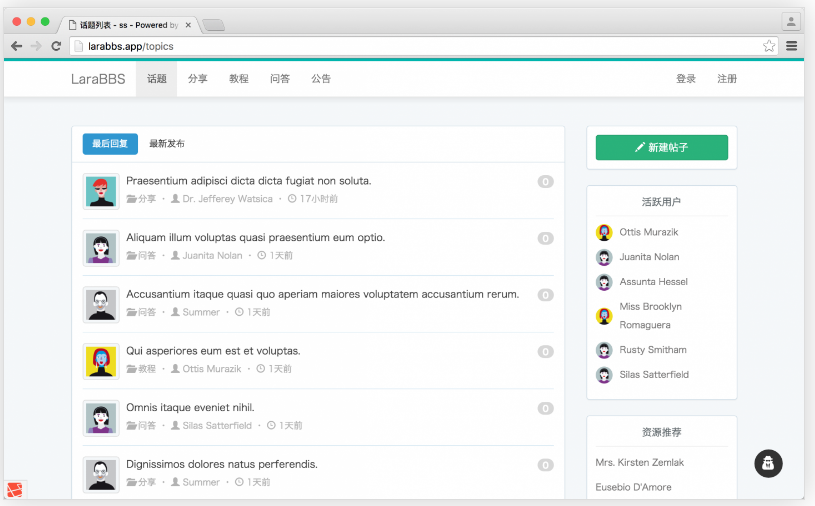The height and width of the screenshot is (506, 815).
Task: Click avatar beside Dignissimos dolores topic
Action: 101,474
